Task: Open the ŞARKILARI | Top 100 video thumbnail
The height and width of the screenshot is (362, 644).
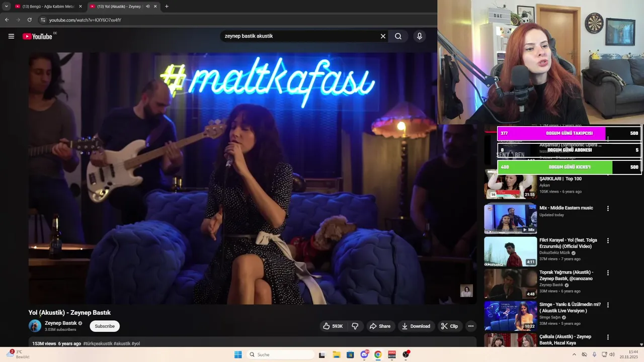Action: tap(510, 184)
